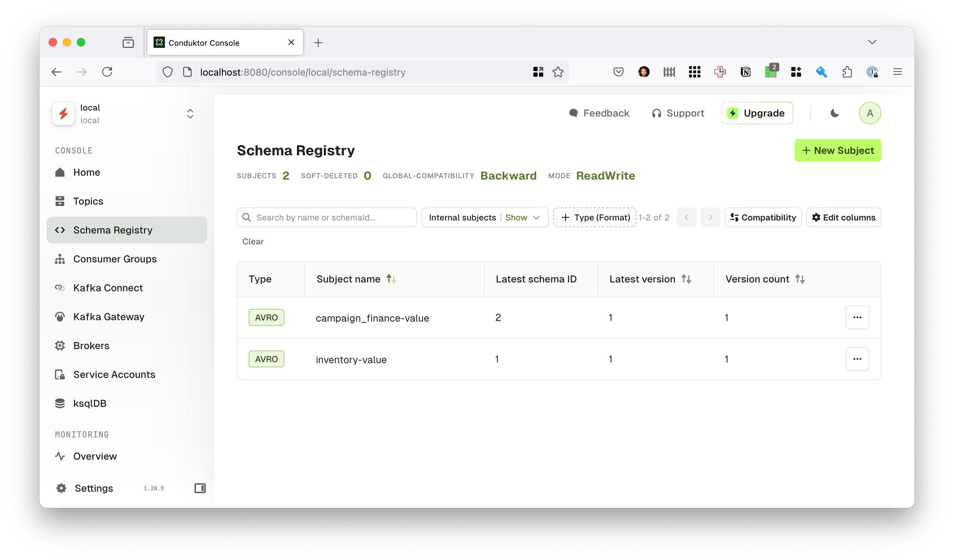This screenshot has width=954, height=560.
Task: Open the Internal subjects Show dropdown
Action: (522, 217)
